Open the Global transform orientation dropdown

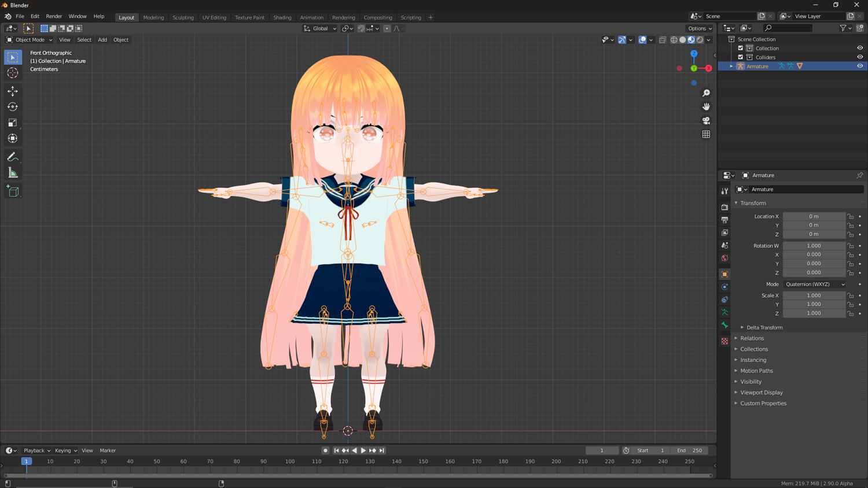(320, 28)
